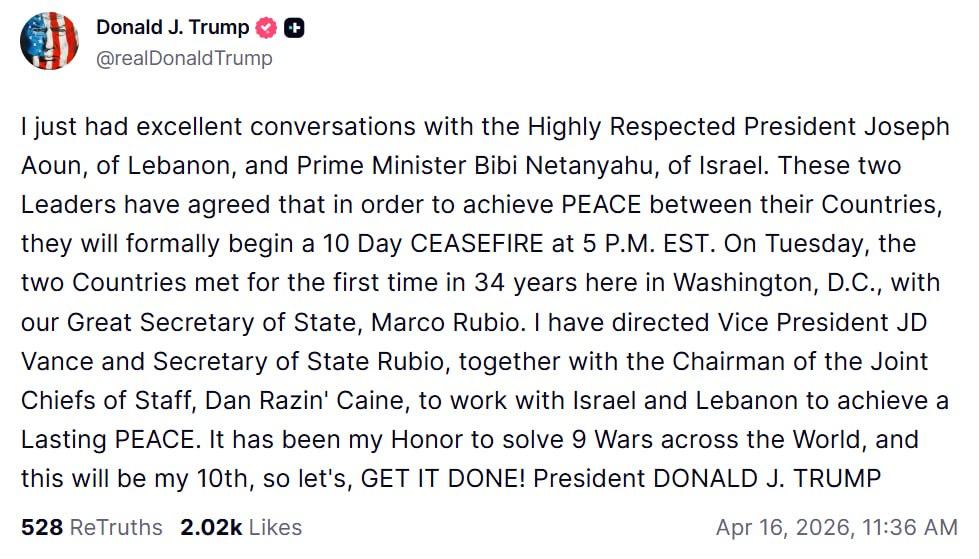Click the black plus badge icon
Image resolution: width=979 pixels, height=559 pixels.
(x=294, y=28)
